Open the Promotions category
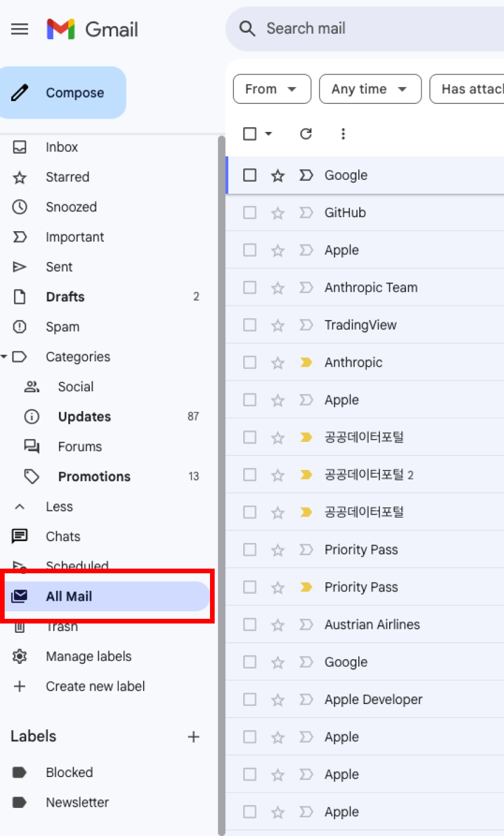Image resolution: width=504 pixels, height=836 pixels. pyautogui.click(x=94, y=476)
